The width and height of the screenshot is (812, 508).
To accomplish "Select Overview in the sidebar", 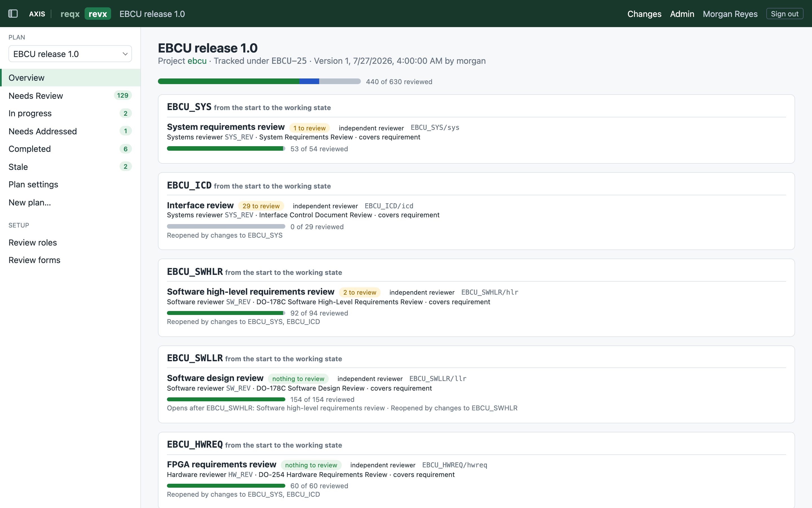I will point(70,78).
